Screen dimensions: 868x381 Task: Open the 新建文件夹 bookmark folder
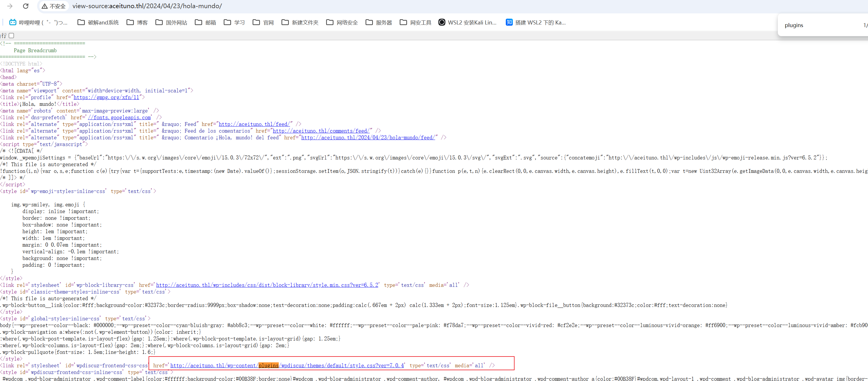300,22
